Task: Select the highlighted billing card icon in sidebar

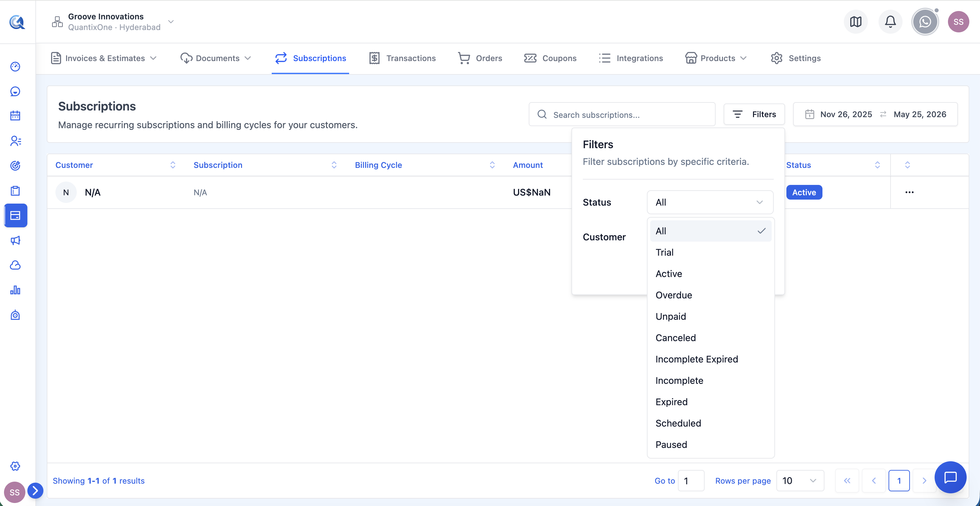Action: pos(16,215)
